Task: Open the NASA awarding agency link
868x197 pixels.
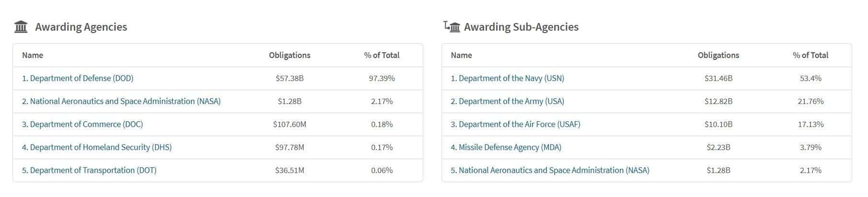Action: (121, 101)
